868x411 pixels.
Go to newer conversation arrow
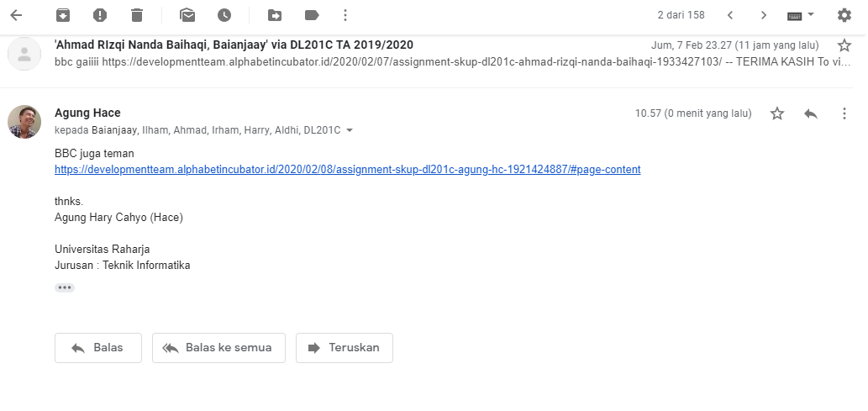coord(730,15)
